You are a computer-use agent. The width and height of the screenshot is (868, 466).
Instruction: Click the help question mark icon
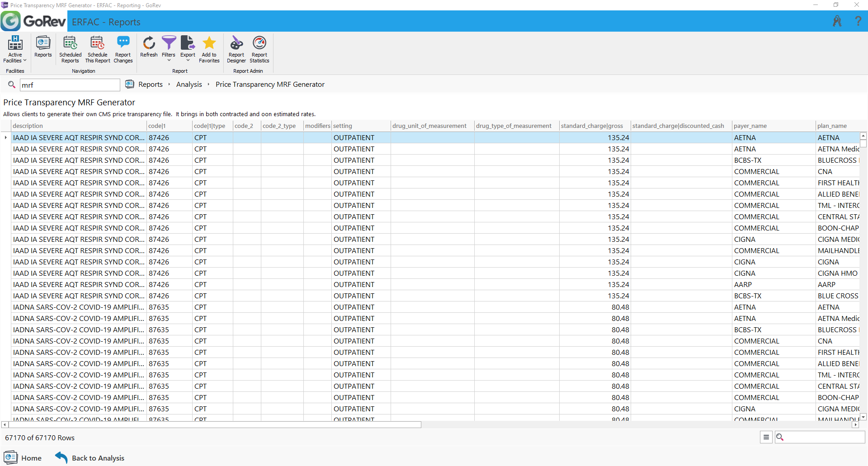[858, 21]
